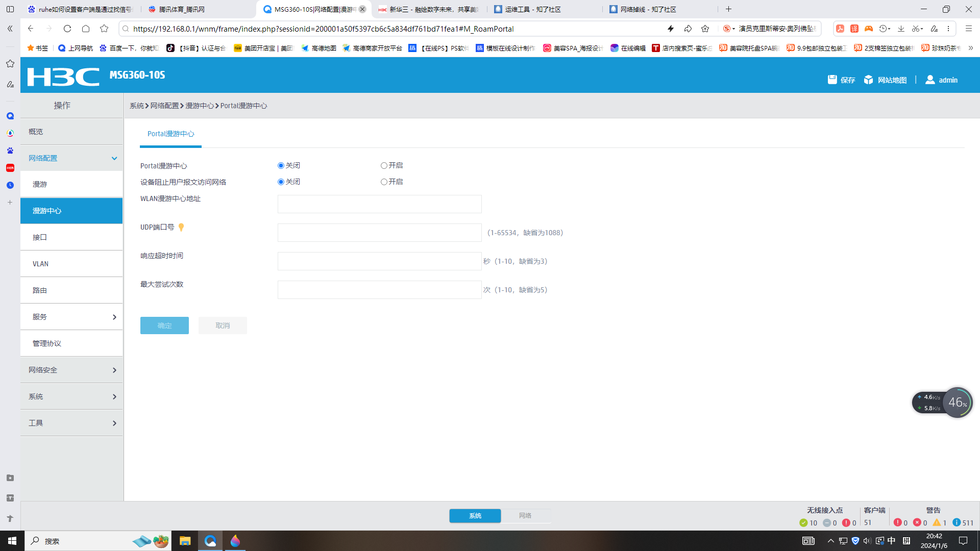980x551 pixels.
Task: Open File Explorer from the taskbar
Action: coord(185,541)
